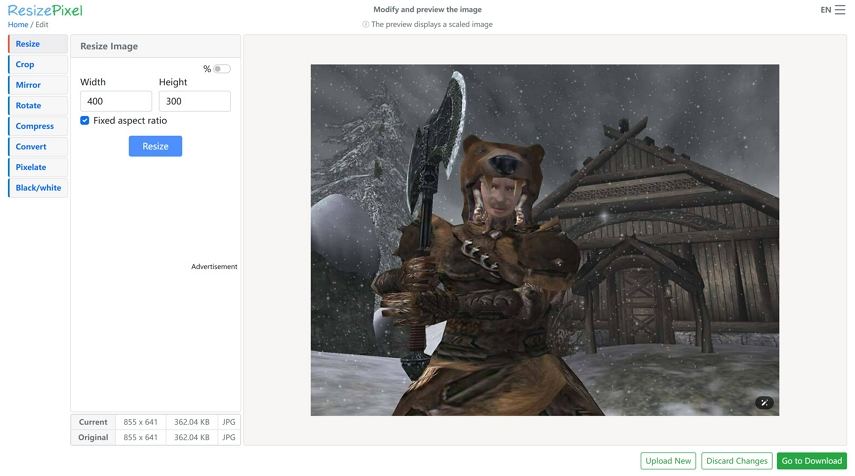Click Discard Changes button
Screen dimensions: 855x476
pos(737,461)
